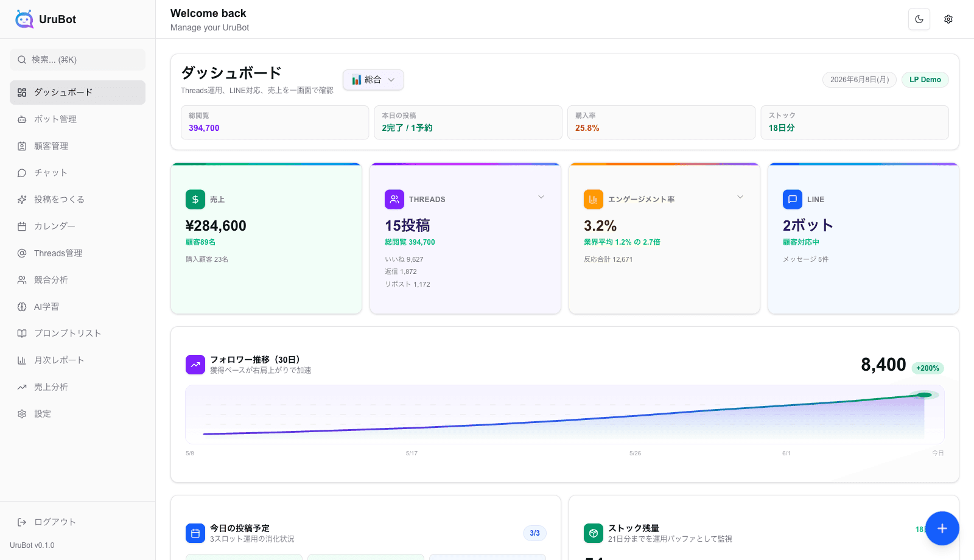Focus the 検索 search field
The width and height of the screenshot is (974, 560).
[77, 60]
